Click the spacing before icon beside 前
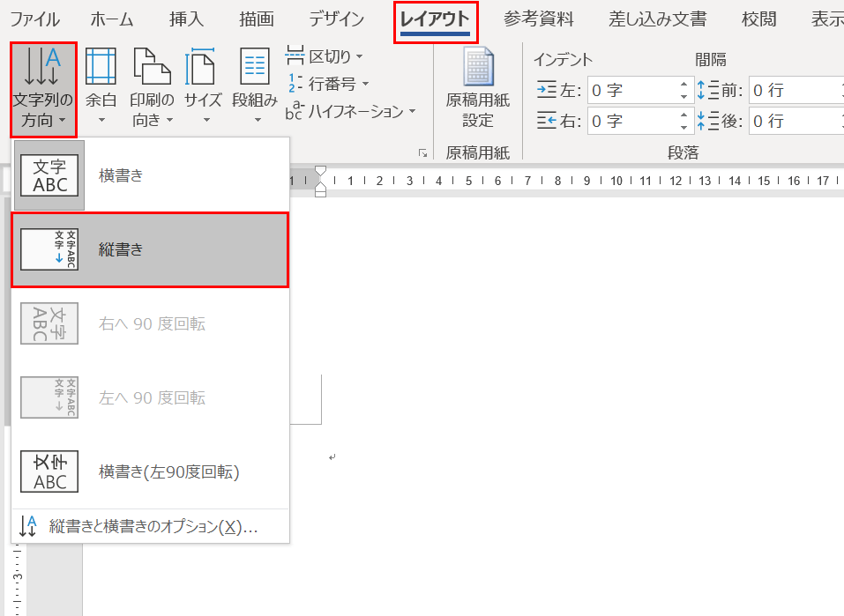This screenshot has width=844, height=616. (708, 90)
